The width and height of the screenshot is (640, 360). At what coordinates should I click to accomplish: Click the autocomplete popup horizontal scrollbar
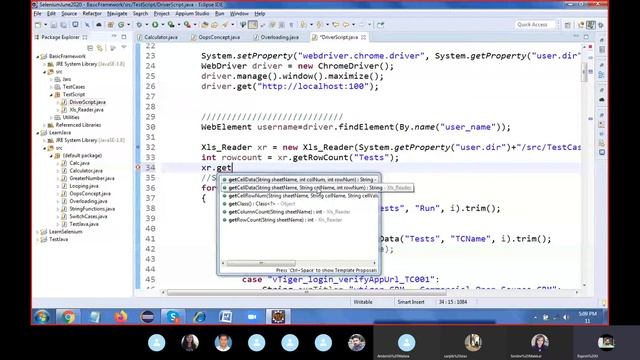pyautogui.click(x=261, y=263)
